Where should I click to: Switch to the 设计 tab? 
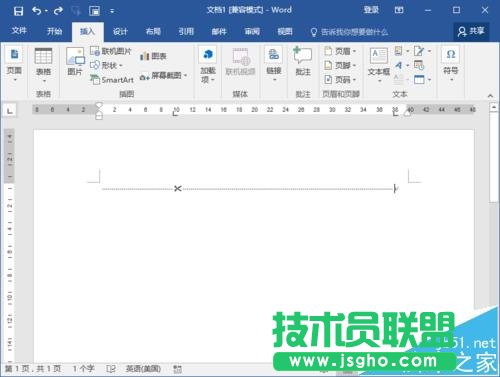[120, 32]
